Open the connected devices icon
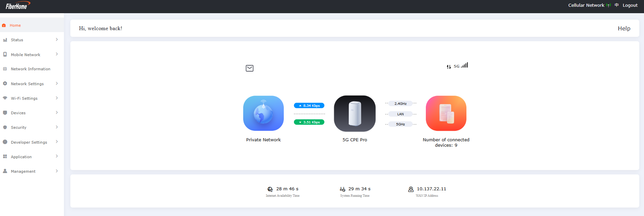 [446, 113]
